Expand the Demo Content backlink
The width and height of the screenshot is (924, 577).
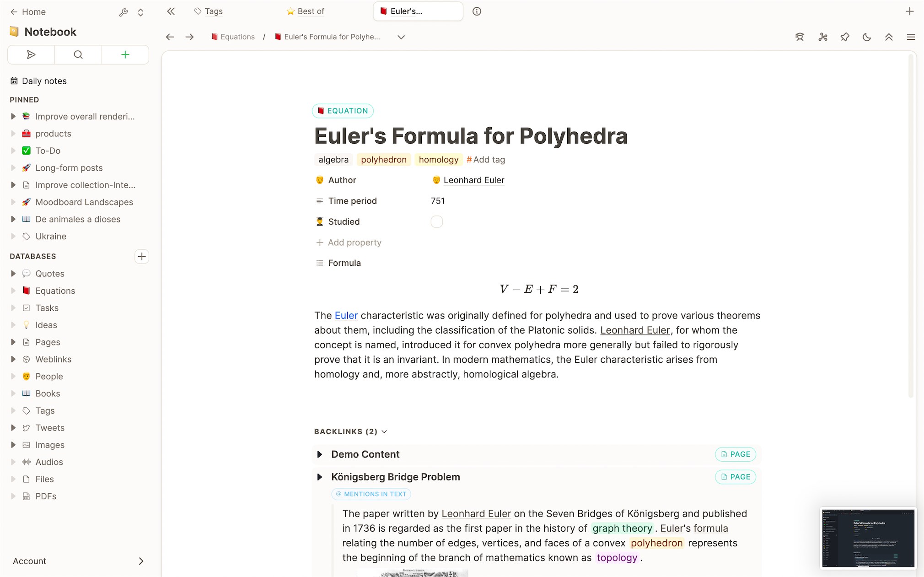coord(320,454)
